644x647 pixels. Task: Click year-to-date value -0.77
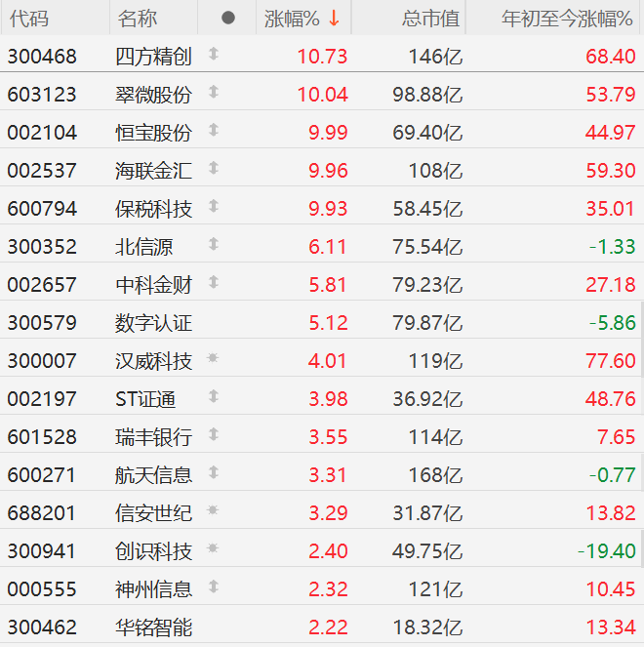pos(613,475)
